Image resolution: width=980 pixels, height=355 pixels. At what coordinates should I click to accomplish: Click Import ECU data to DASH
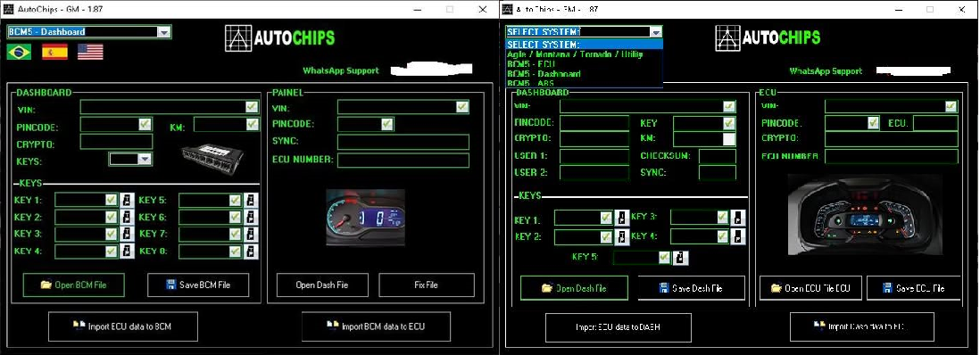pos(619,327)
